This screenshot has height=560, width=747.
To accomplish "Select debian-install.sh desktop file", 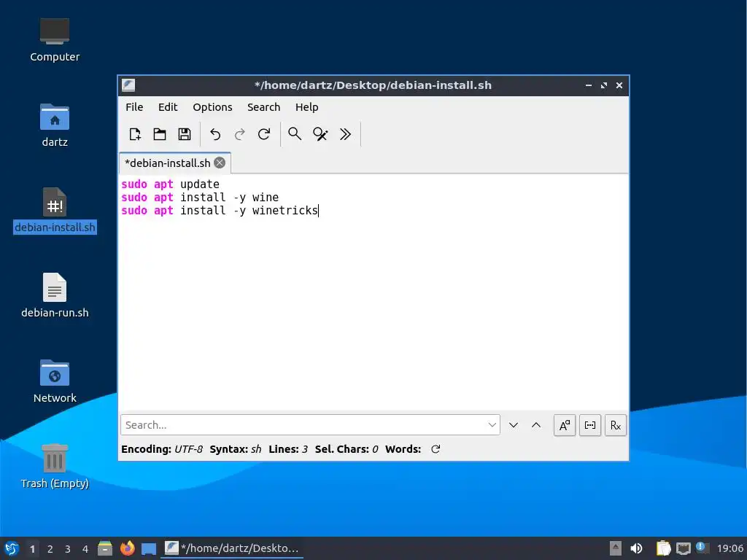I will pos(55,210).
